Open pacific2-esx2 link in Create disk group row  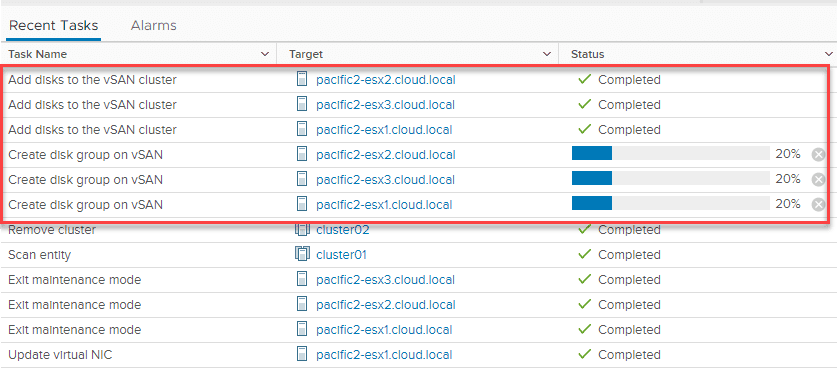[385, 155]
